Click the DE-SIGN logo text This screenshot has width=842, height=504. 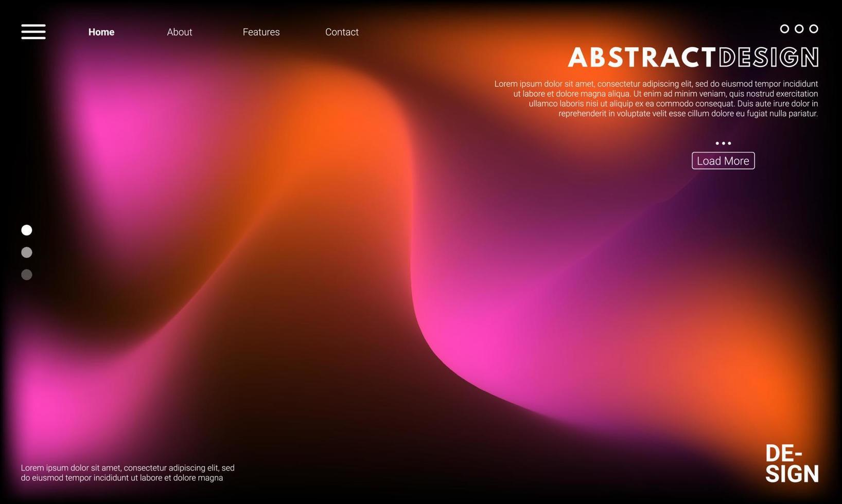click(792, 463)
